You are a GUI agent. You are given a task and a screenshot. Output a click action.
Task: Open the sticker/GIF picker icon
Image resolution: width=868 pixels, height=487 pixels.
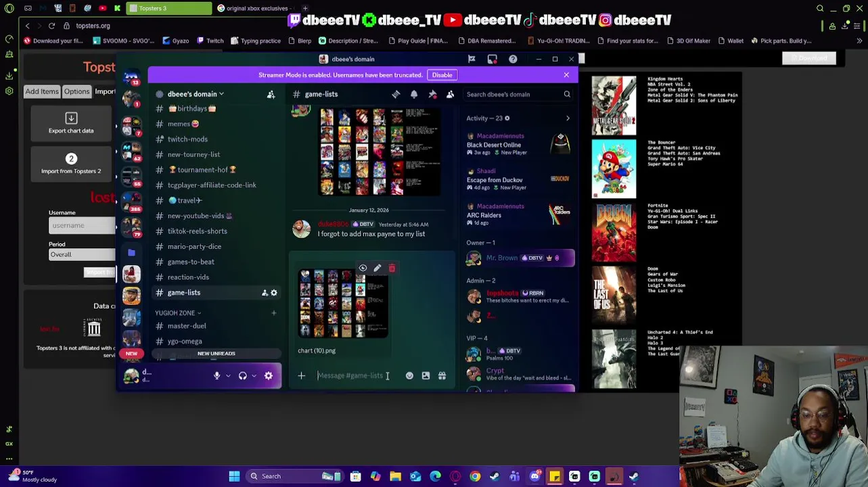(426, 376)
